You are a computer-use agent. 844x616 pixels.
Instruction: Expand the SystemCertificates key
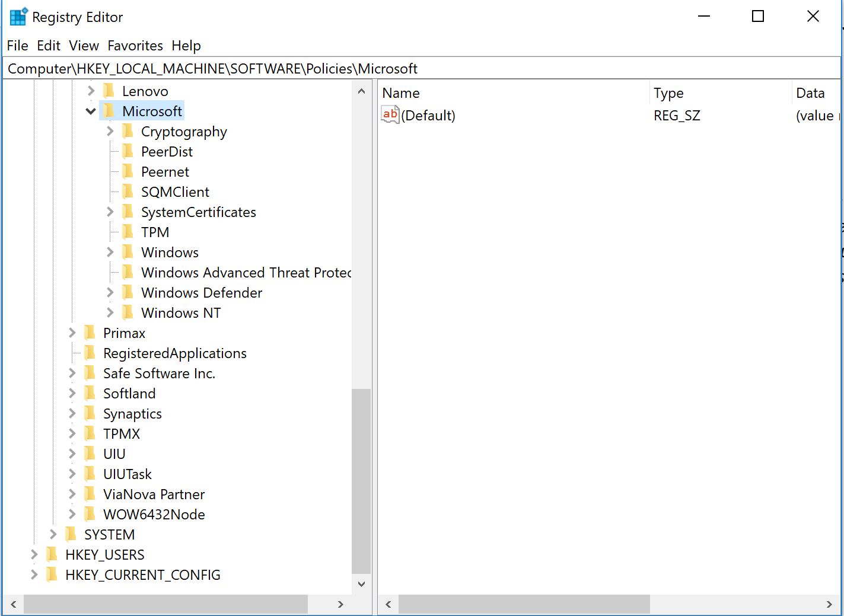(x=110, y=212)
